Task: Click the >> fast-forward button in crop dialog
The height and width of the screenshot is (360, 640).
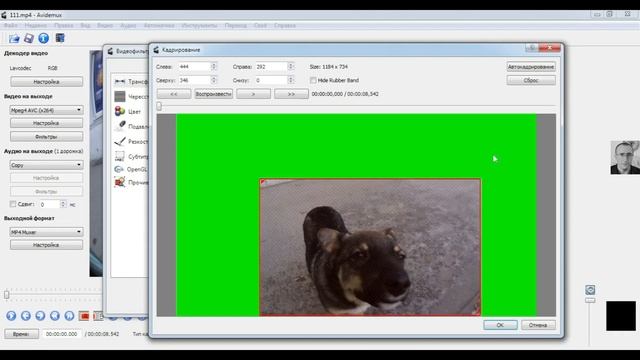Action: pos(291,94)
